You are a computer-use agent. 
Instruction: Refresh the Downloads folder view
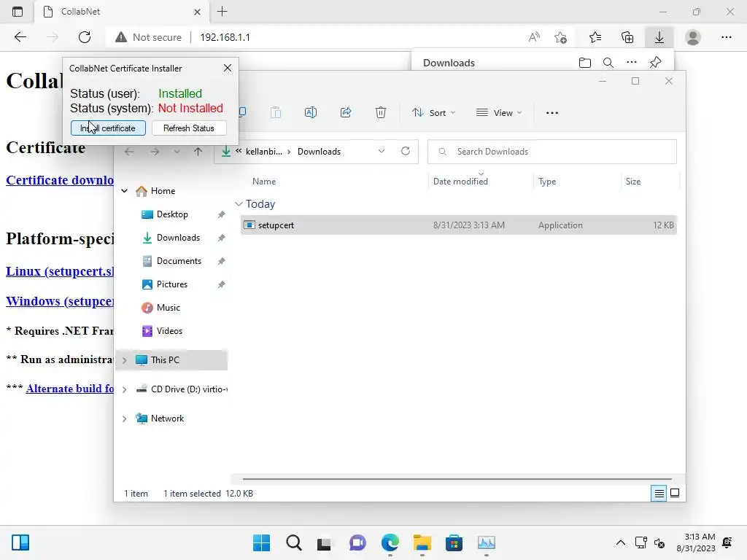coord(406,152)
